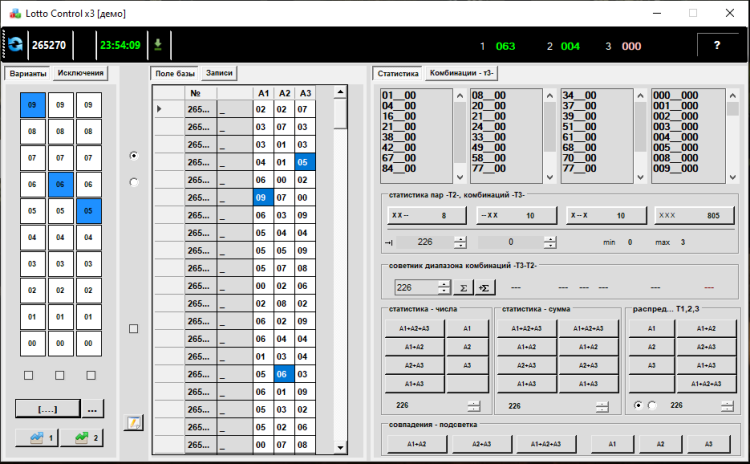Select the blue highlighted 06 variant cell
This screenshot has width=750, height=464.
click(x=60, y=184)
